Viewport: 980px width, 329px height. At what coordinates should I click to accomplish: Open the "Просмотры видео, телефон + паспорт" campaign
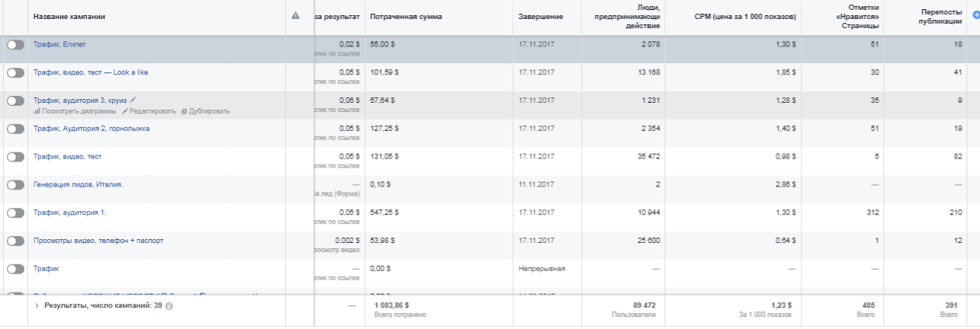98,240
